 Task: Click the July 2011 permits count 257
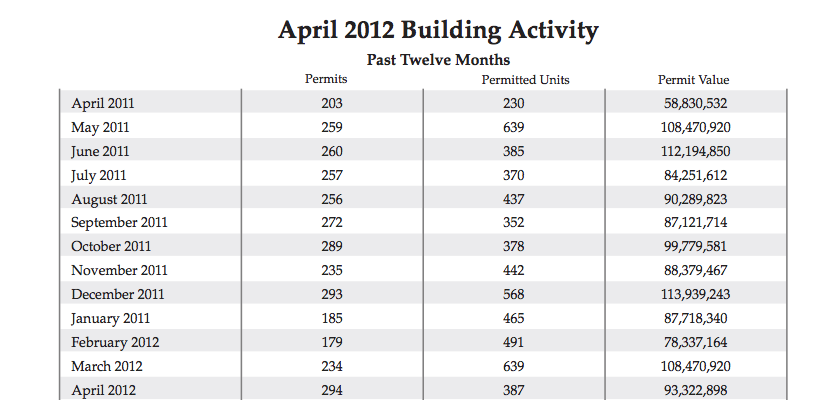332,175
